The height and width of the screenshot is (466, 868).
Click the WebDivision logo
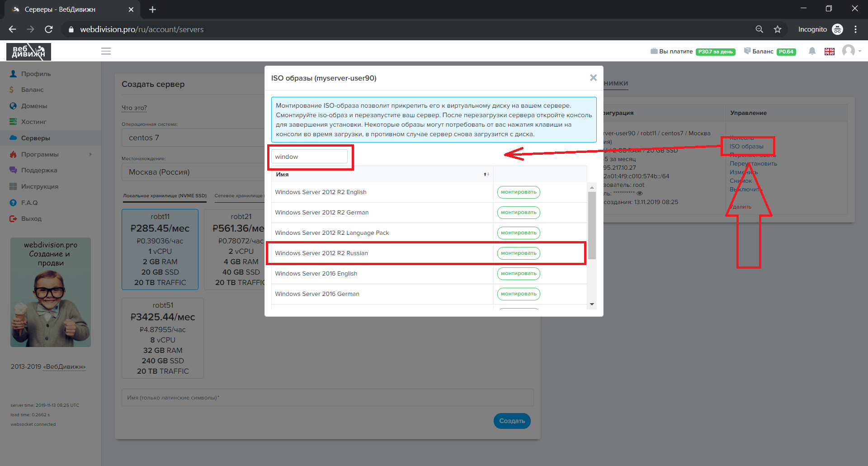pyautogui.click(x=28, y=52)
